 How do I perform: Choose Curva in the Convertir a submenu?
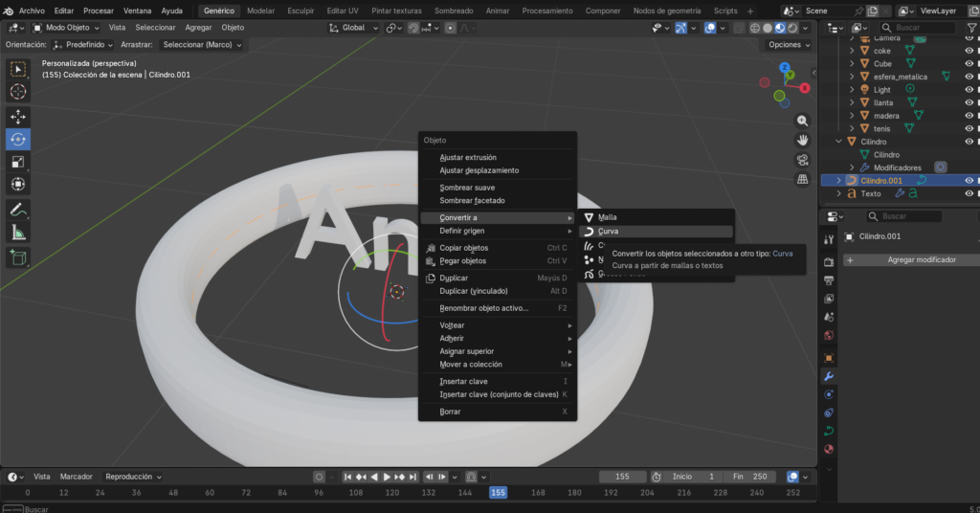609,232
